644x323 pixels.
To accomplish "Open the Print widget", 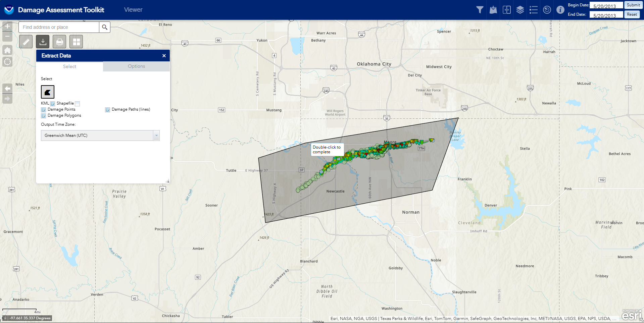I will coord(59,42).
